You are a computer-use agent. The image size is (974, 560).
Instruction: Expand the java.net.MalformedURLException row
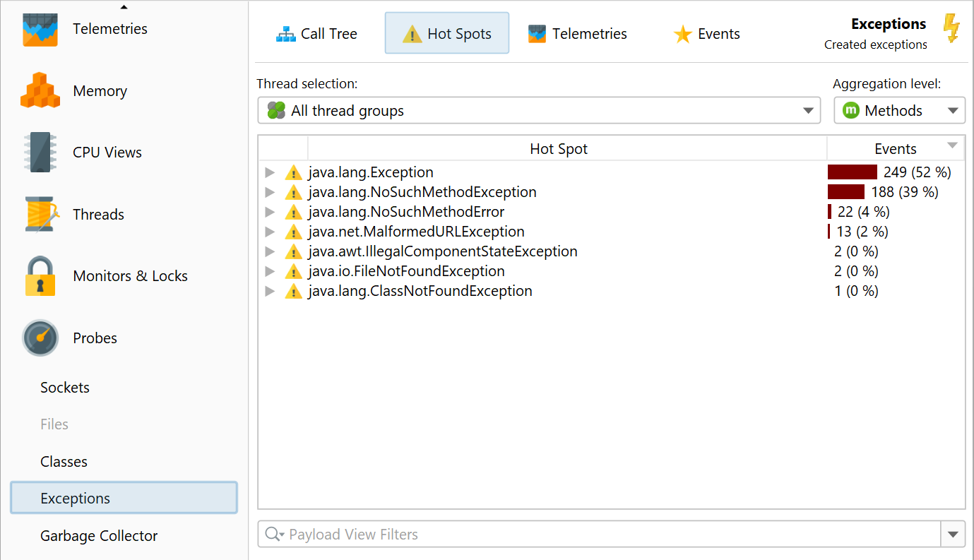[x=269, y=232]
